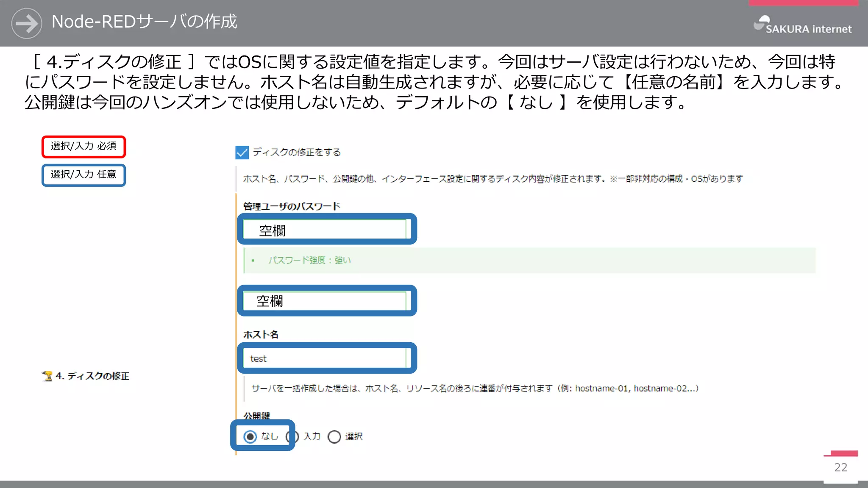Click the 選択/入力 必須 legend box
Screen dimensions: 868x488
coord(83,147)
